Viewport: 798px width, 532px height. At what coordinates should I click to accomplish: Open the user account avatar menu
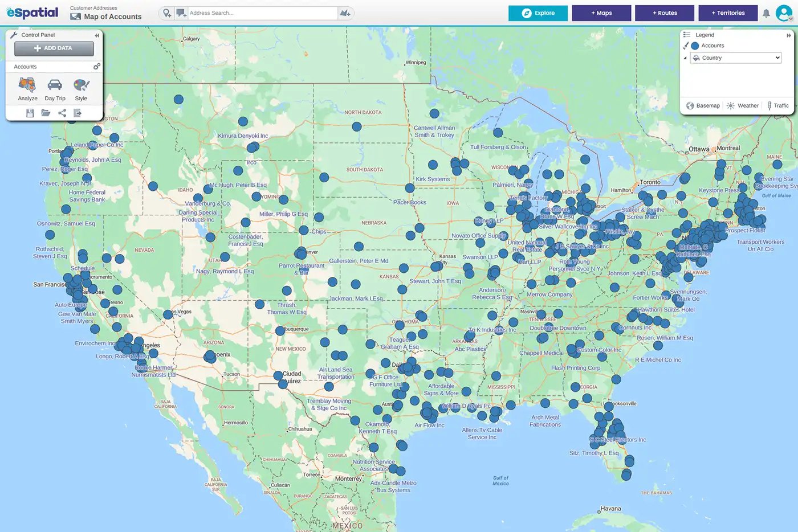point(784,13)
